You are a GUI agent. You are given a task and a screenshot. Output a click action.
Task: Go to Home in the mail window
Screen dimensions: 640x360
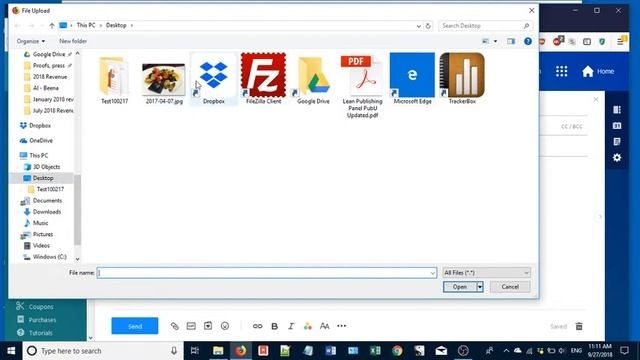pyautogui.click(x=598, y=71)
